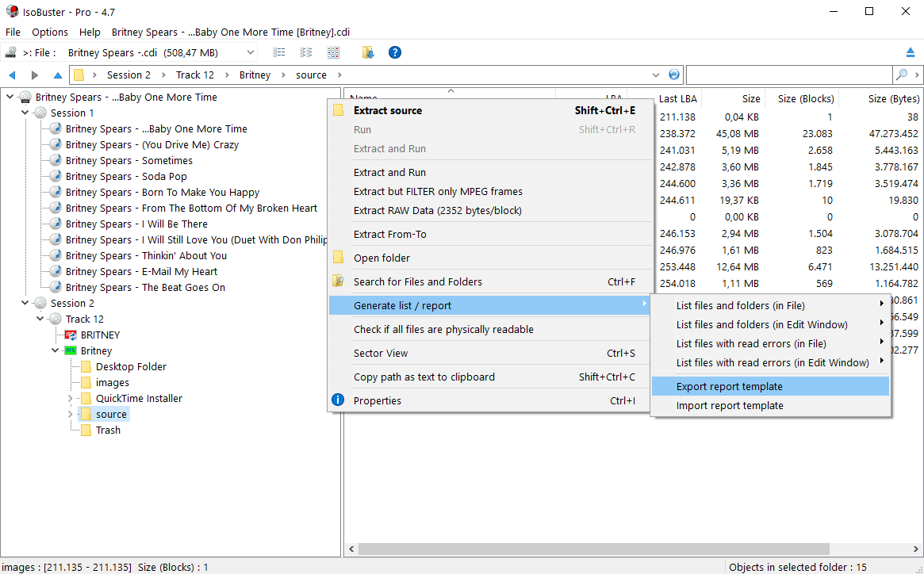Click the Track 12 disc icon
The width and height of the screenshot is (924, 574).
pos(56,319)
